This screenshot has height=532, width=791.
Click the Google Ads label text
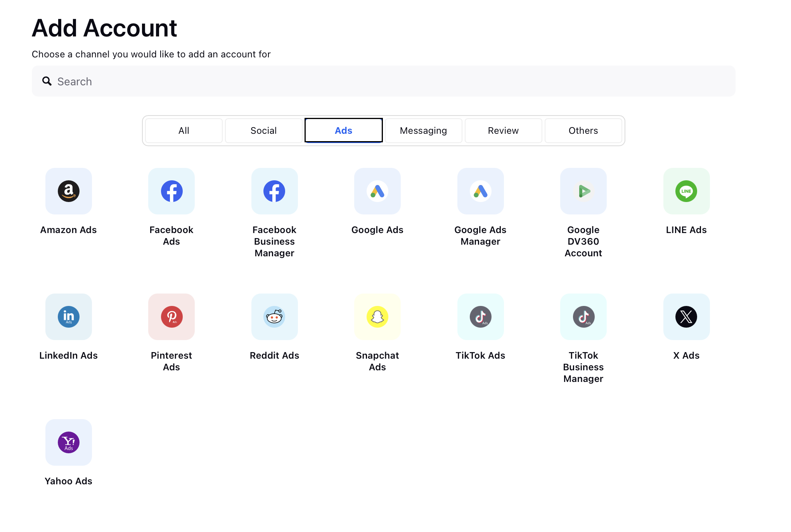pyautogui.click(x=377, y=230)
